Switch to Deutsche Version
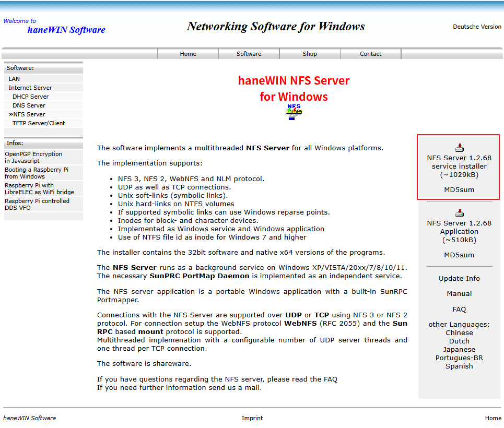 [477, 27]
